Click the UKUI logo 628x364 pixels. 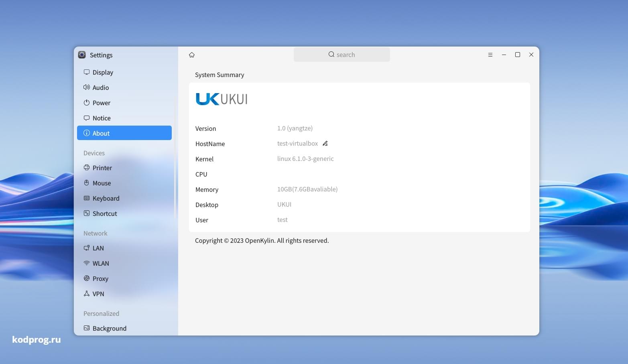pyautogui.click(x=222, y=99)
